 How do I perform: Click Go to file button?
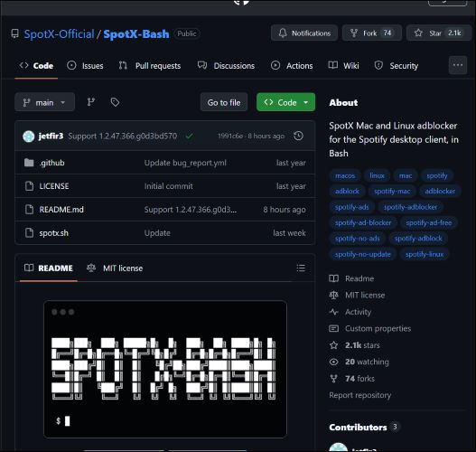click(x=224, y=102)
